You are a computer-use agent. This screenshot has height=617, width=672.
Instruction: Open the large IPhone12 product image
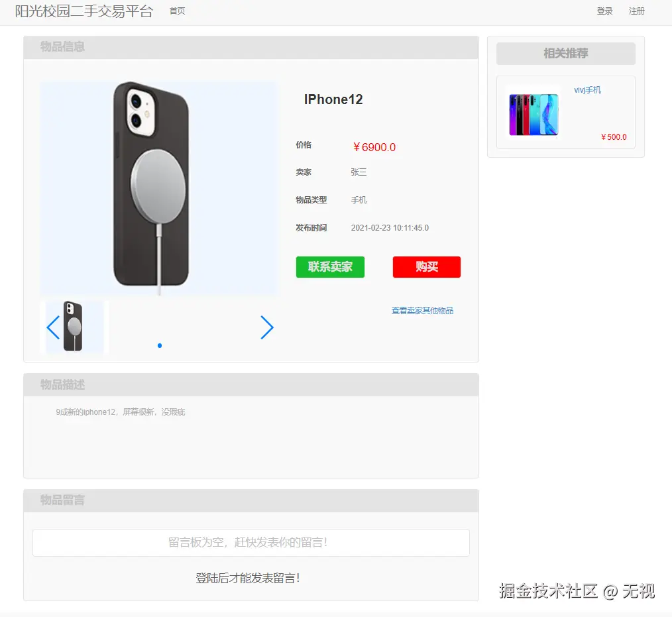click(159, 188)
